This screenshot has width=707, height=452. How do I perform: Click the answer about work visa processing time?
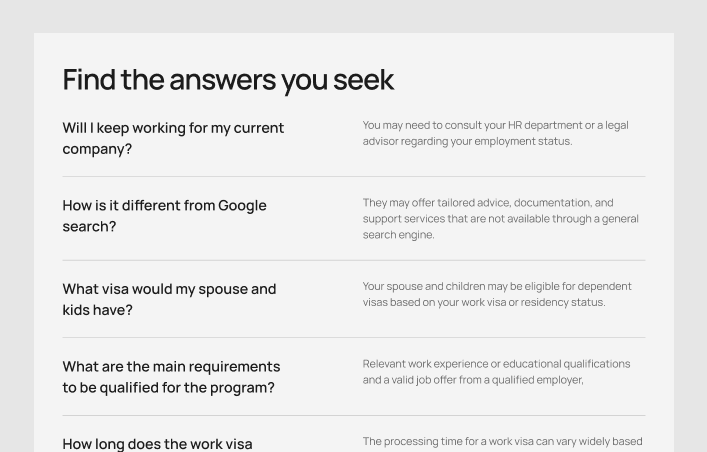click(502, 441)
